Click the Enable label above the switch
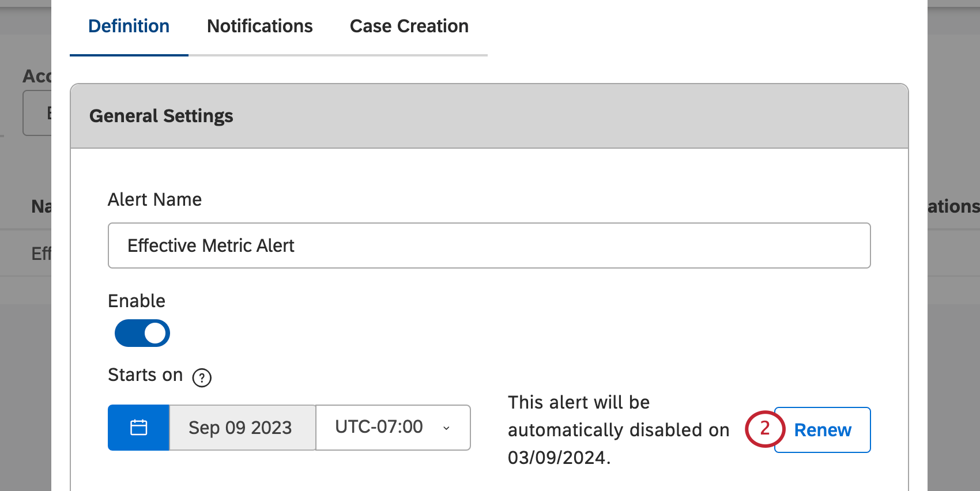 point(136,300)
